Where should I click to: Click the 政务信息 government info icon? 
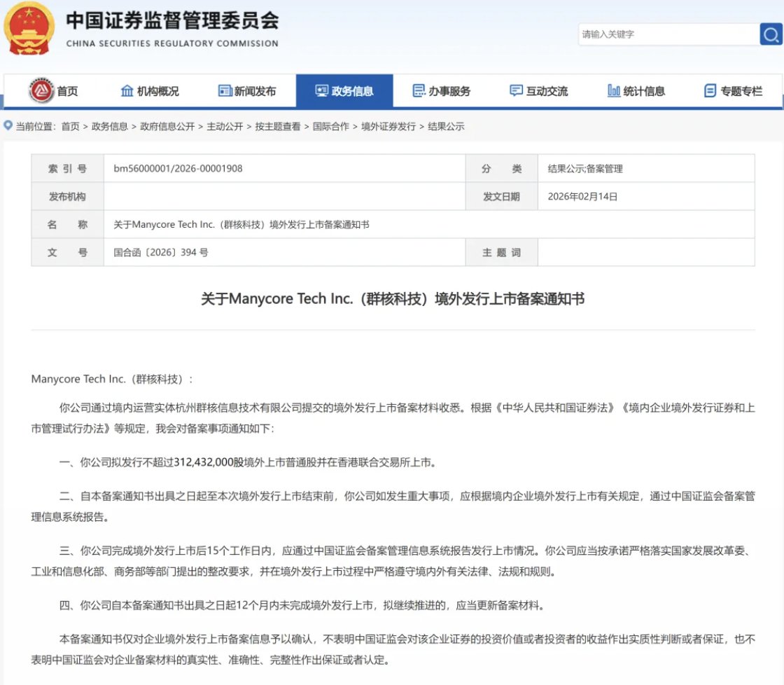[x=321, y=90]
